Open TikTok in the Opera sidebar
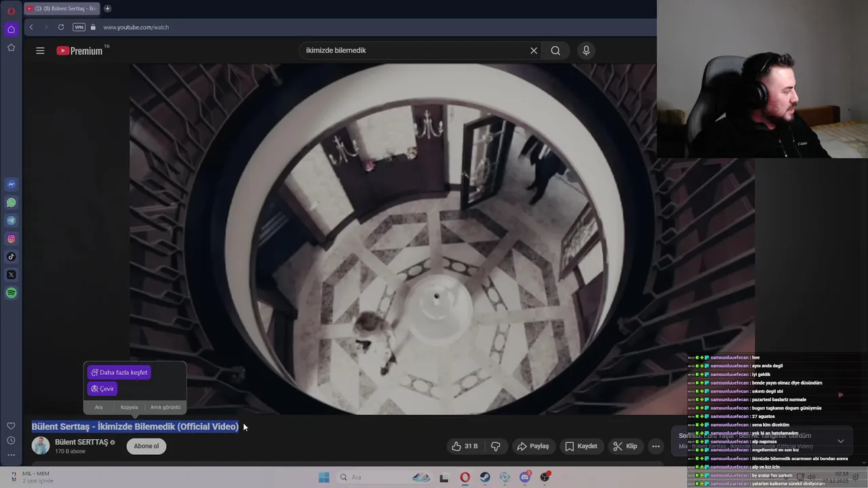868x488 pixels. point(11,257)
